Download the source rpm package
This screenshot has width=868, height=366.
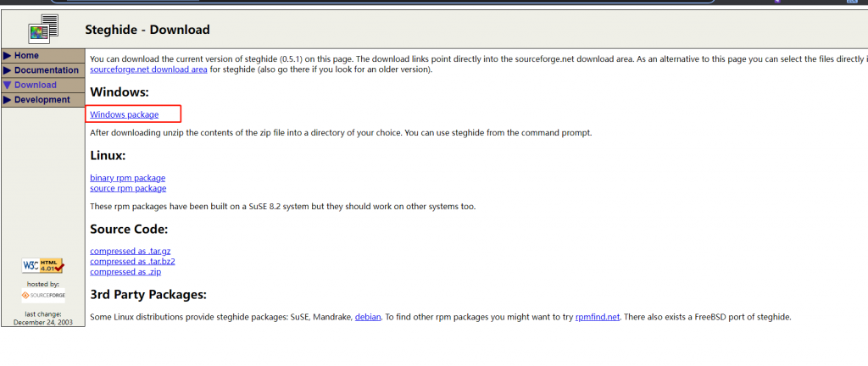pyautogui.click(x=128, y=188)
